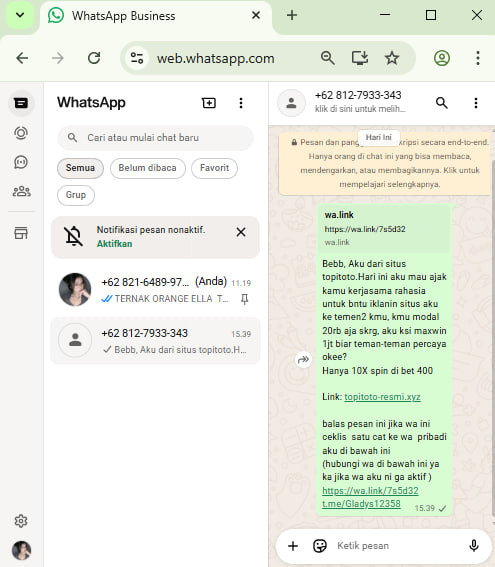Viewport: 495px width, 567px height.
Task: Select the WhatsApp Business tab
Action: coord(156,17)
